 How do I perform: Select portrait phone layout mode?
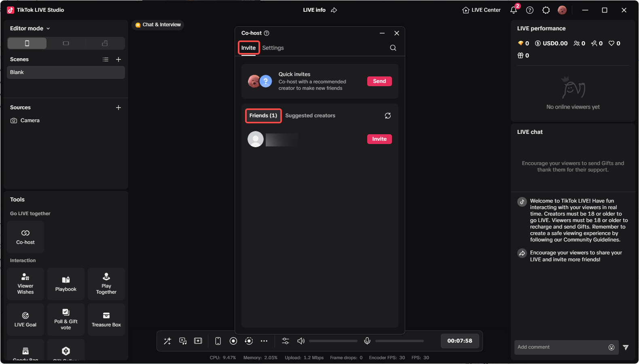tap(27, 43)
